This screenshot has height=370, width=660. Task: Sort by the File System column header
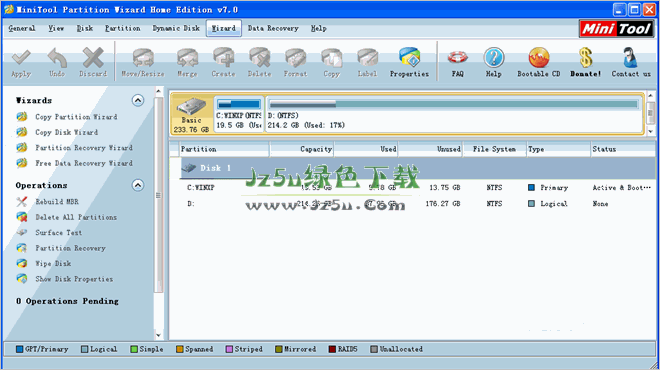click(x=495, y=149)
